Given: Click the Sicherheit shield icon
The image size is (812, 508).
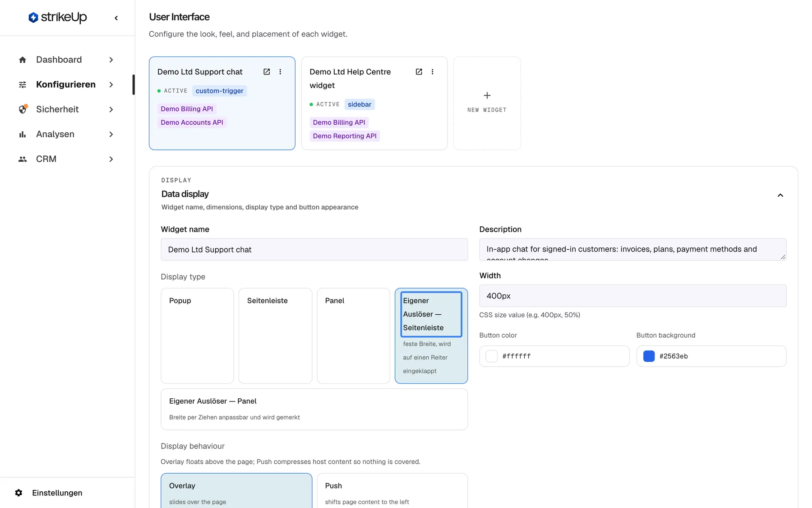Looking at the screenshot, I should point(23,109).
